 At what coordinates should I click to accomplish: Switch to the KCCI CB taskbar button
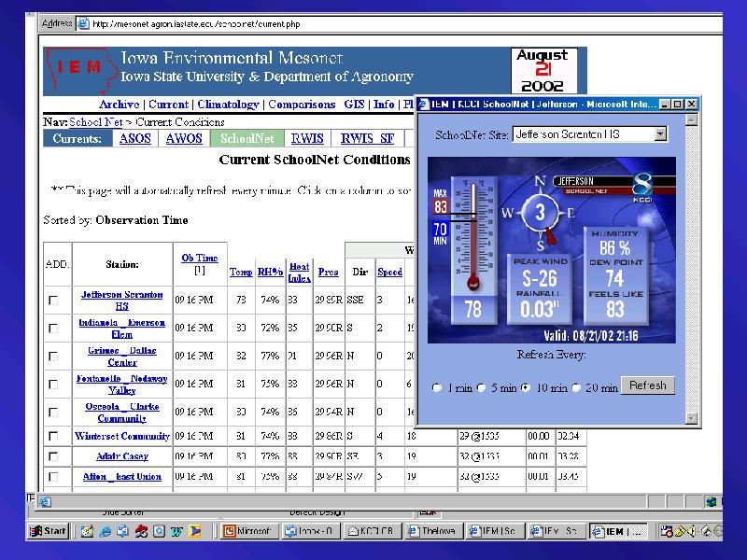[x=373, y=531]
